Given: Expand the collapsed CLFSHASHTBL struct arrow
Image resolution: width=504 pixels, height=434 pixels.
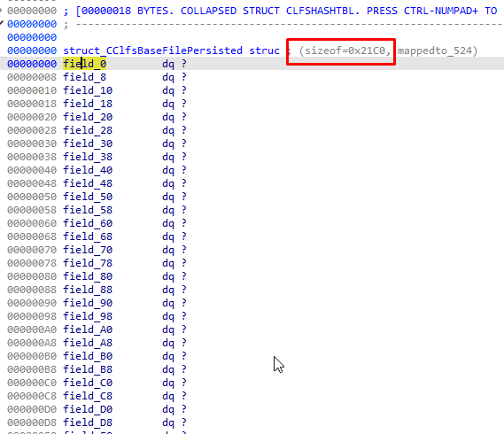Looking at the screenshot, I should [1, 11].
